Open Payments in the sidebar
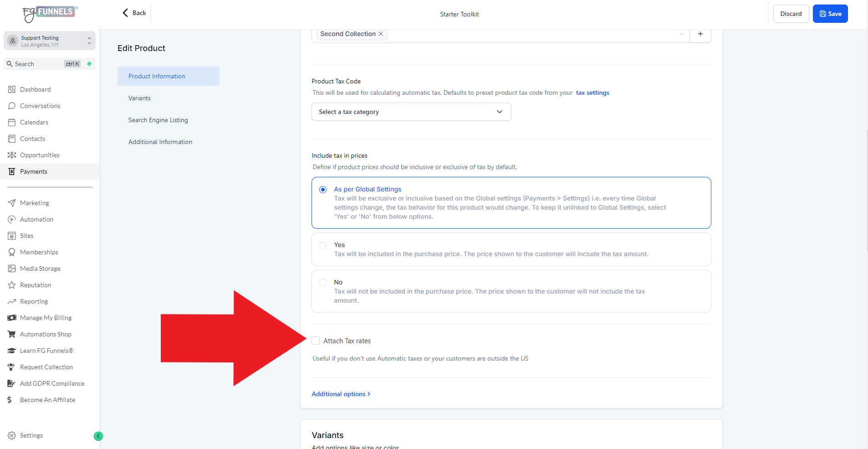The height and width of the screenshot is (449, 868). tap(50, 171)
